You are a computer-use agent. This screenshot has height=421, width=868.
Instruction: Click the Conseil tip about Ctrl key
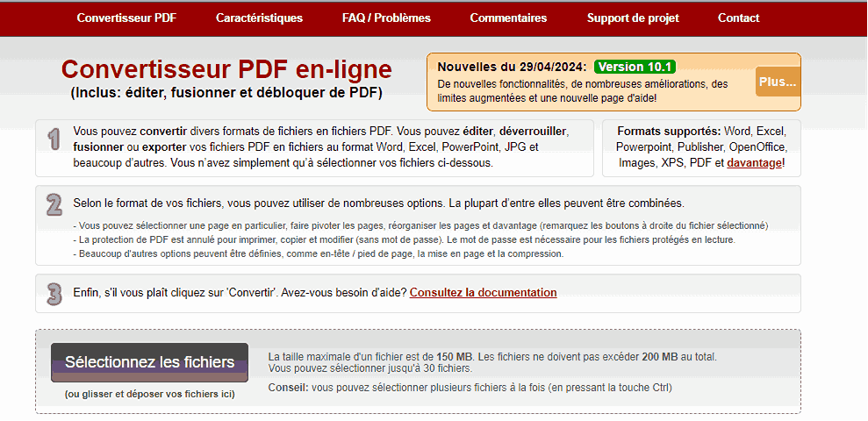470,388
